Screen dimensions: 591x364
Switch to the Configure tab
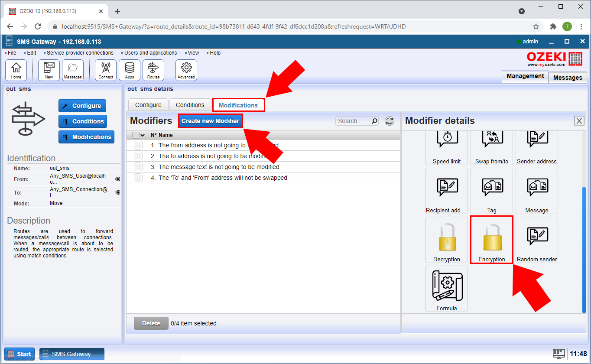[x=148, y=105]
